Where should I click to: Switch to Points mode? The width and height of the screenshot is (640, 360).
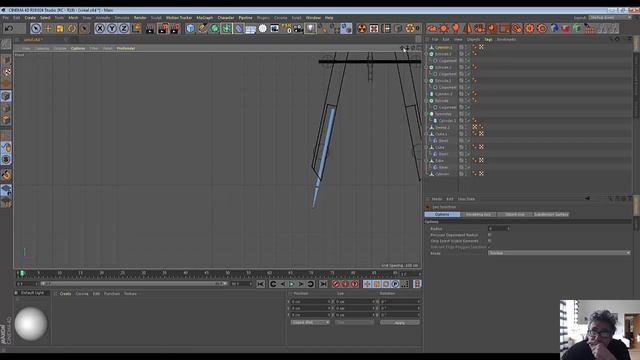(x=6, y=96)
